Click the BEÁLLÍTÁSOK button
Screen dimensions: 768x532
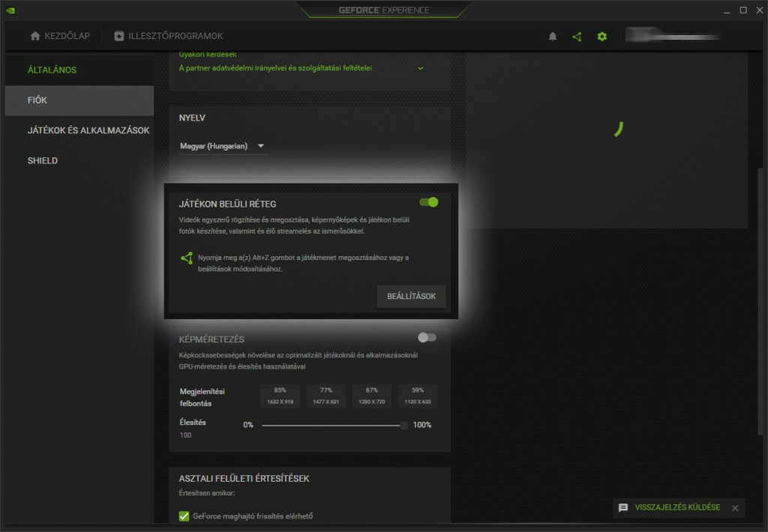pyautogui.click(x=412, y=296)
